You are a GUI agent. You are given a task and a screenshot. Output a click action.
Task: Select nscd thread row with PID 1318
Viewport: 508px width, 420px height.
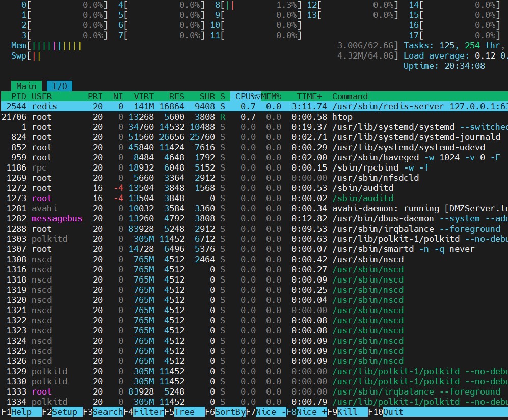click(x=254, y=280)
